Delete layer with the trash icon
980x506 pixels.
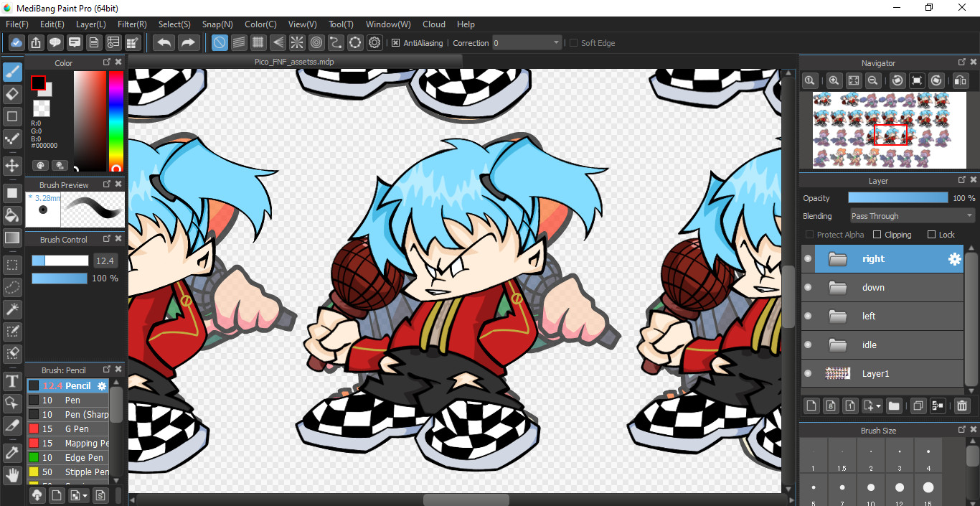[962, 406]
